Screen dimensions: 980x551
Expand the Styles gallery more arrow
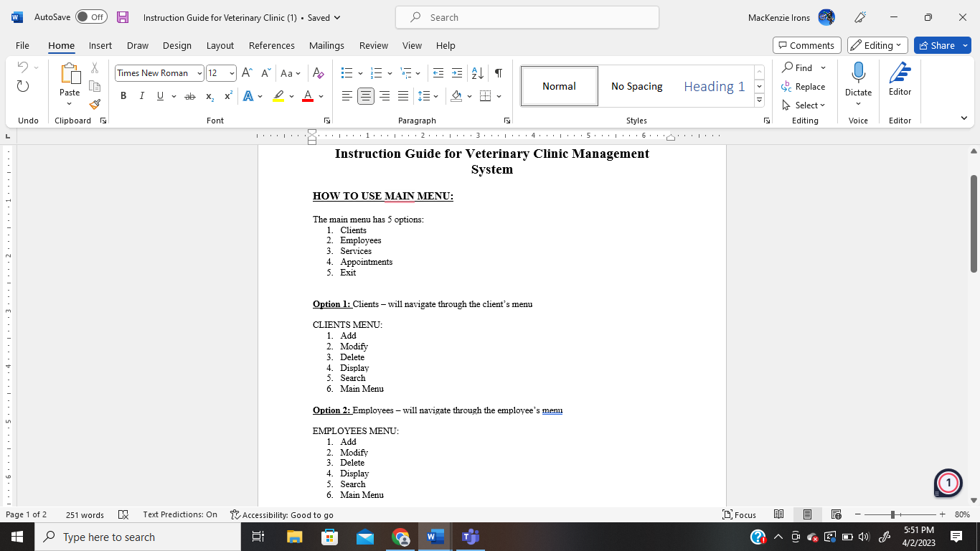coord(759,100)
